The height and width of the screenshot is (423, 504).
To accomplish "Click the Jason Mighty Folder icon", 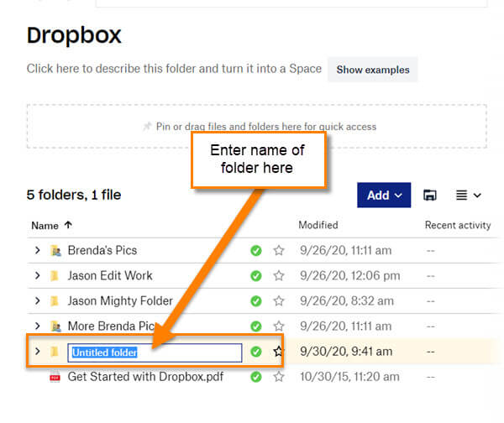I will click(x=55, y=301).
